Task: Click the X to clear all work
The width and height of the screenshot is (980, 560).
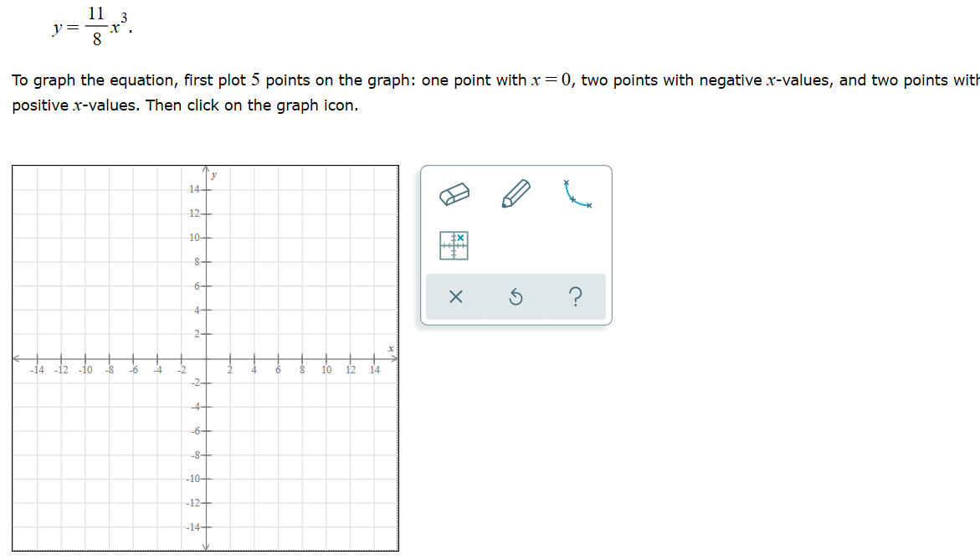Action: [x=455, y=296]
